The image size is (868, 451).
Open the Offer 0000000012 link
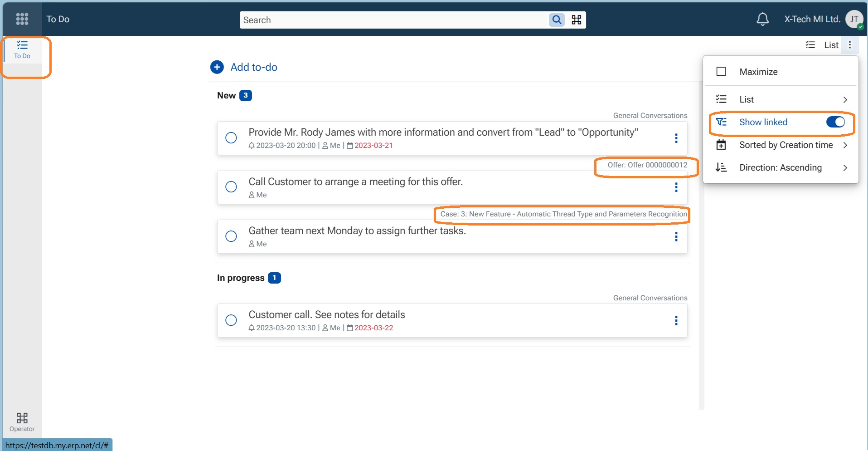pos(647,165)
